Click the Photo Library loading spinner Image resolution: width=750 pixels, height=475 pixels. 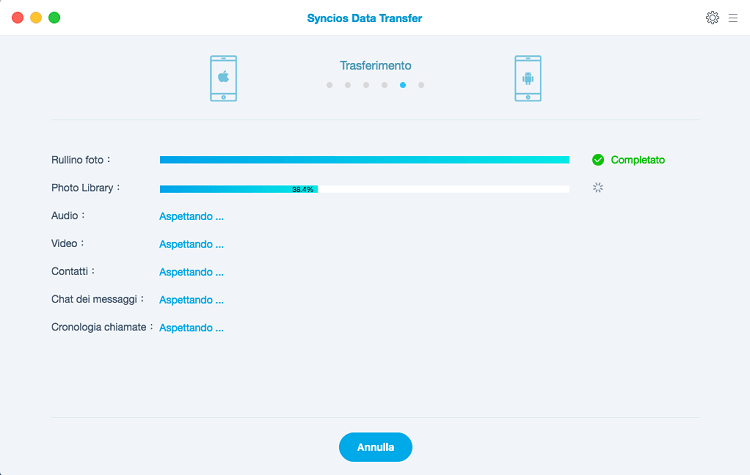(x=598, y=188)
